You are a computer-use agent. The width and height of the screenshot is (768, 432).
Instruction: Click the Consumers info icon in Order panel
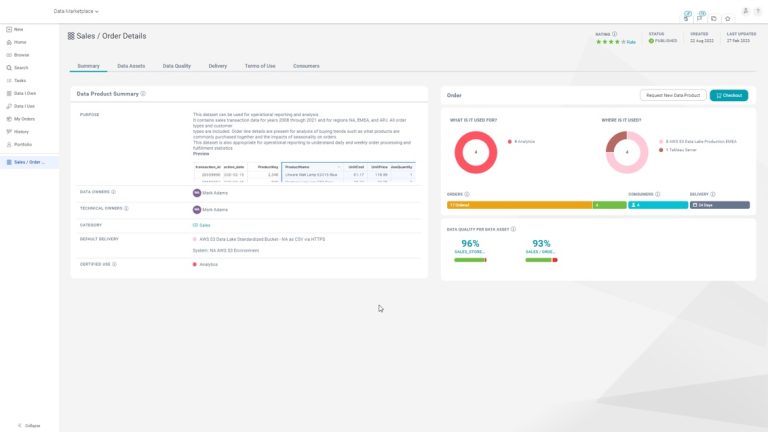coord(658,194)
